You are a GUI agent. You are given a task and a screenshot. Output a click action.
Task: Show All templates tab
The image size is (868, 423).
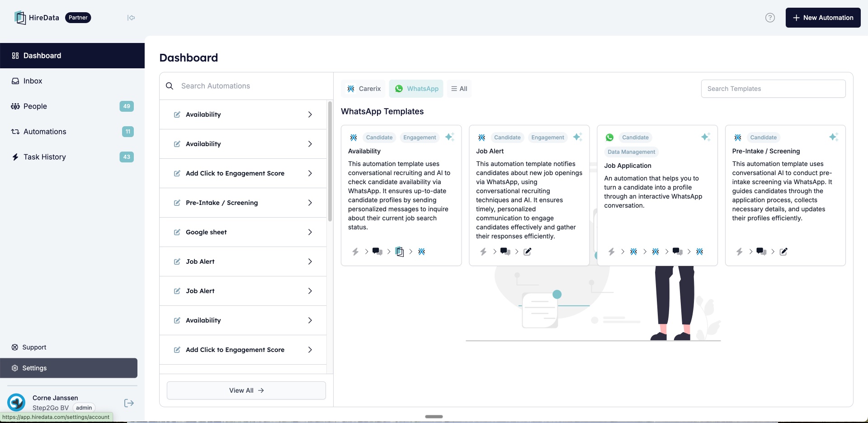[459, 89]
